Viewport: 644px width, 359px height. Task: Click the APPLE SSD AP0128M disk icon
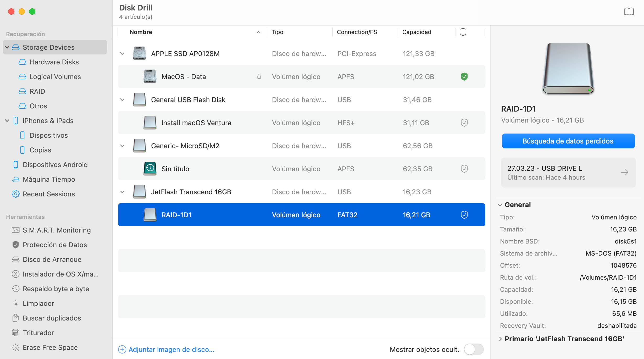coord(139,53)
